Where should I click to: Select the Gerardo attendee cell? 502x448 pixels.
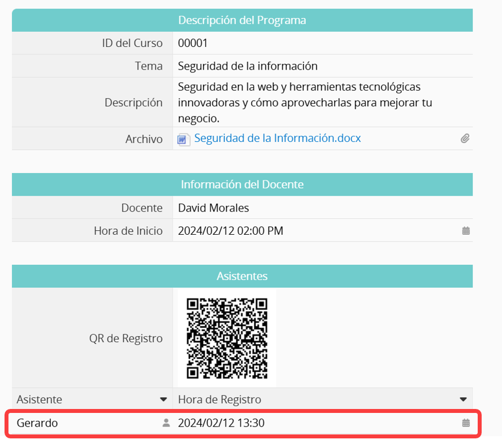point(37,423)
